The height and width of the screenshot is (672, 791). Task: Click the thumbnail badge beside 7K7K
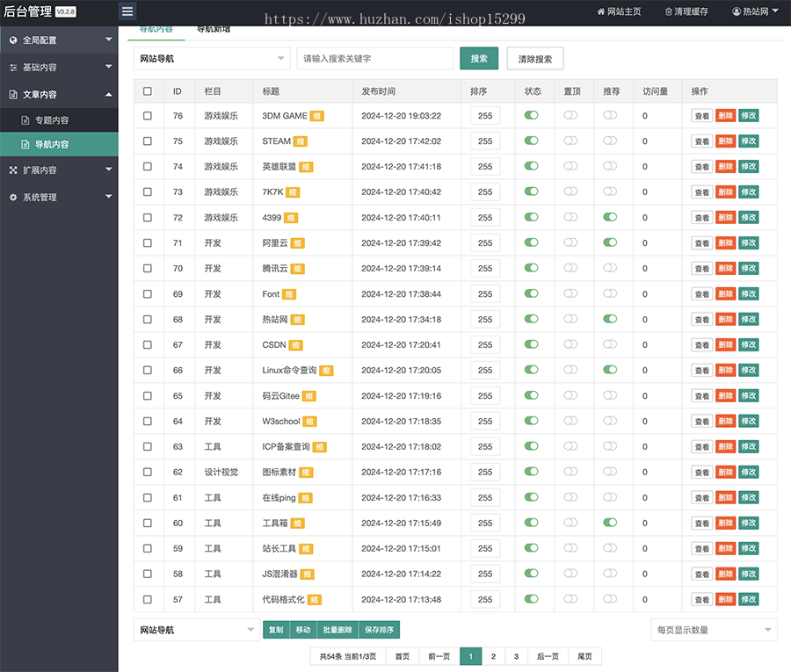[x=293, y=192]
